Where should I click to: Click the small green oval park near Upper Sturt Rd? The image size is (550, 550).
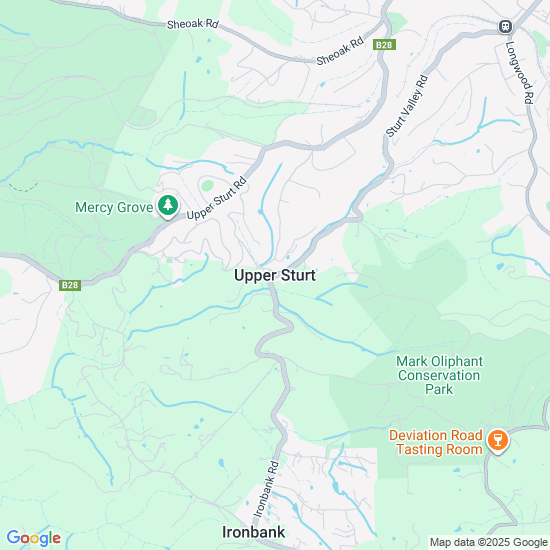207,186
